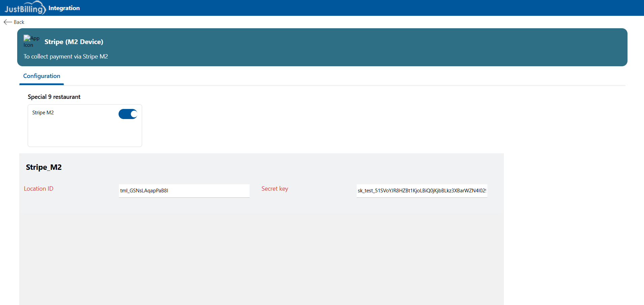Click the 'To collect payment via Stripe M2' description
The image size is (644, 305).
coord(66,56)
